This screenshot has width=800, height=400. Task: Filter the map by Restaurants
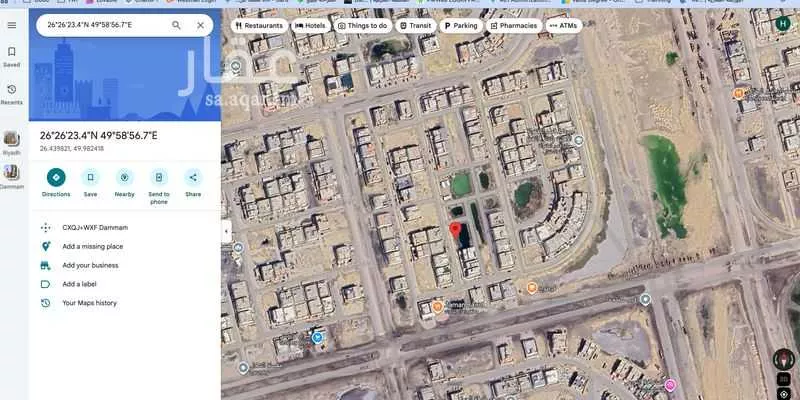(260, 25)
